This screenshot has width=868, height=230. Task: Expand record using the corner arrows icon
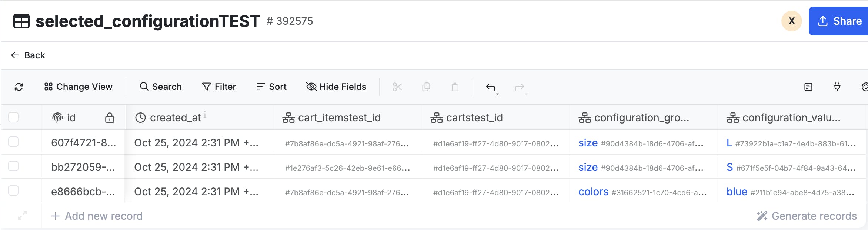(x=22, y=215)
